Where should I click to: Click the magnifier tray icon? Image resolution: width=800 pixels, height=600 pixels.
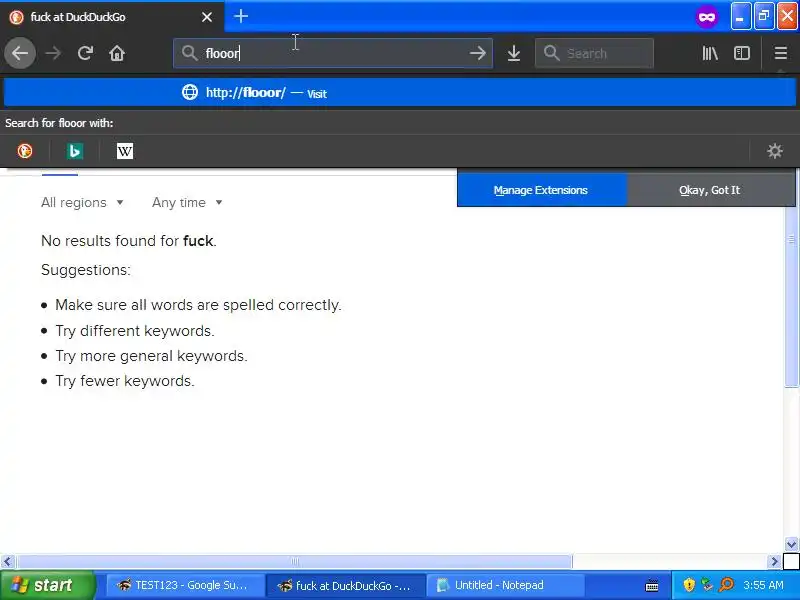coord(726,585)
